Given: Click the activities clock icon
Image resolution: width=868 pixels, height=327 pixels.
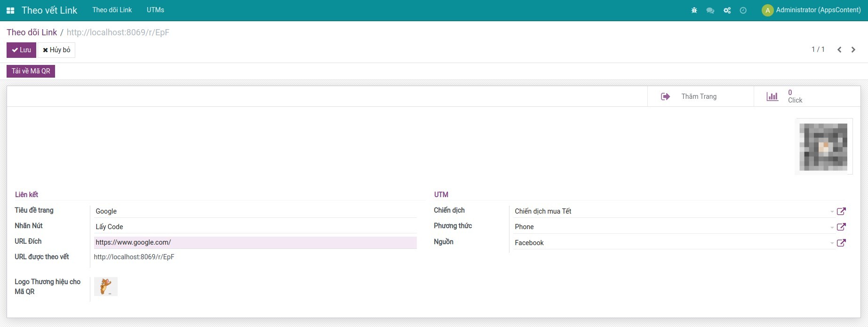Looking at the screenshot, I should click(x=743, y=10).
